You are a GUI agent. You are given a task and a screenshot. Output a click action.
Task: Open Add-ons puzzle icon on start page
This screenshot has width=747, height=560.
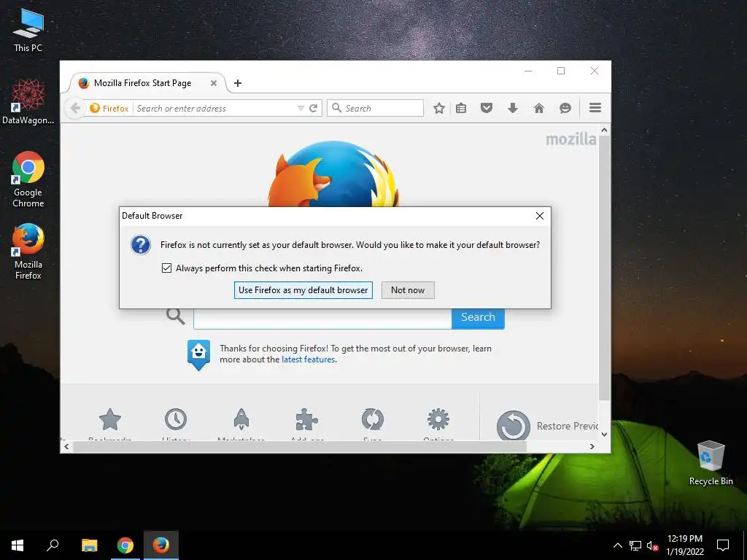pos(307,419)
